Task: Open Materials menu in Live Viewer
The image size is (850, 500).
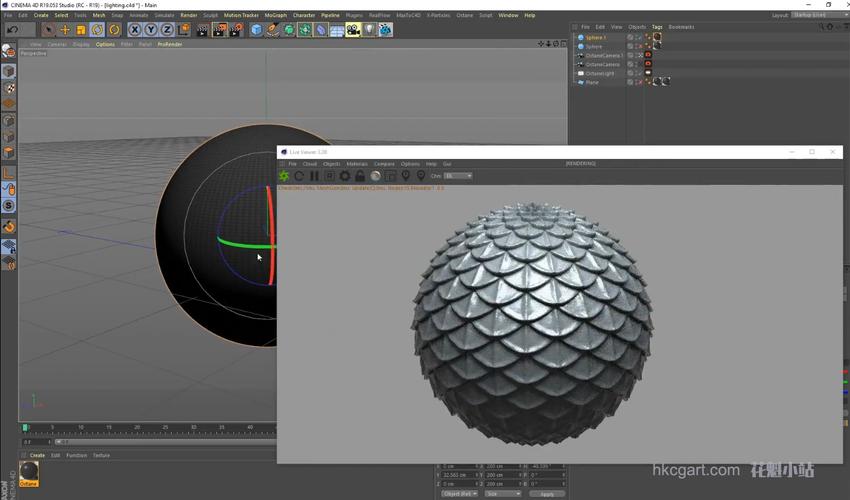Action: tap(357, 164)
